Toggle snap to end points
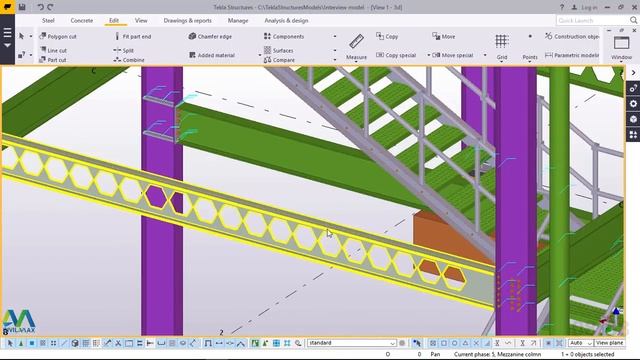 [444, 343]
